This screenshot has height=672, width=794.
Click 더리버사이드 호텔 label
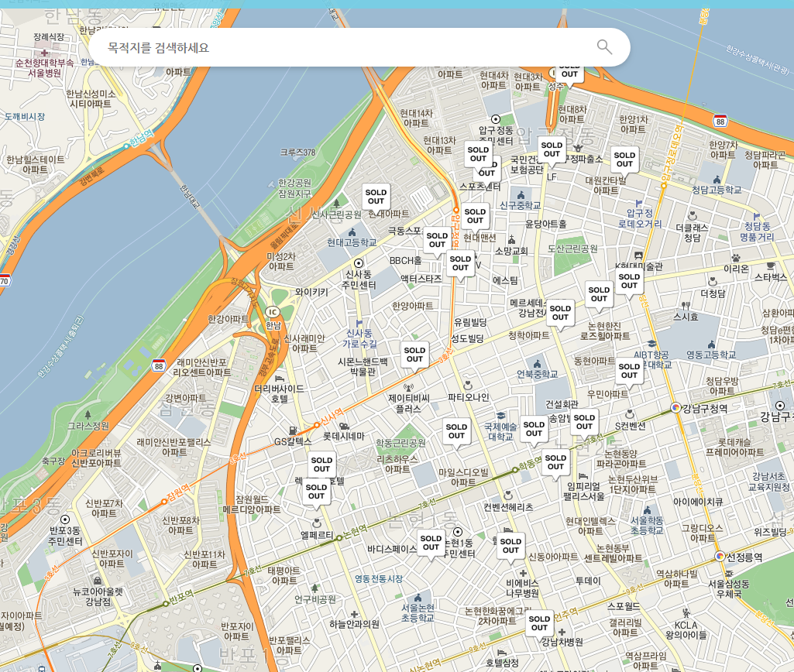279,394
